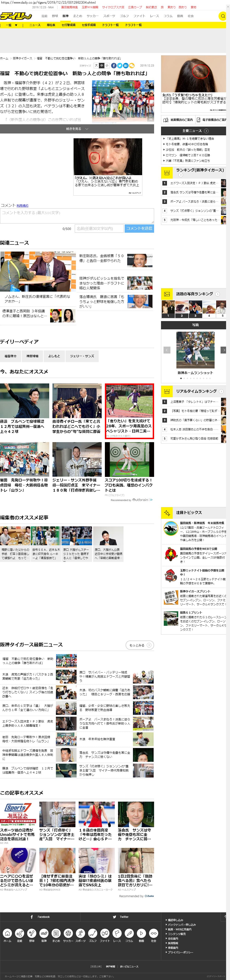This screenshot has width=230, height=980.
Task: Click the Hatena B! bookmark icon
Action: [126, 65]
